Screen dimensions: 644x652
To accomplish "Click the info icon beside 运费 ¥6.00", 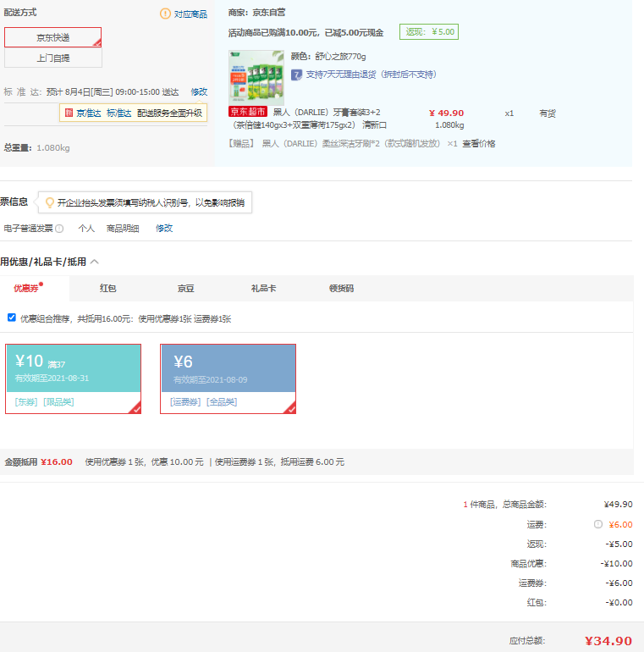I will (598, 524).
